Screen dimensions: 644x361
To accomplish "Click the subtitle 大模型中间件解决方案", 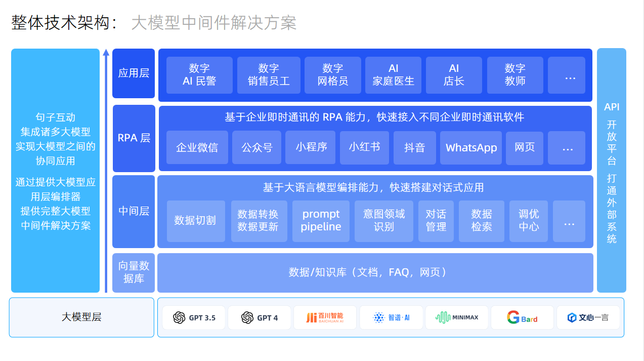I will [213, 23].
